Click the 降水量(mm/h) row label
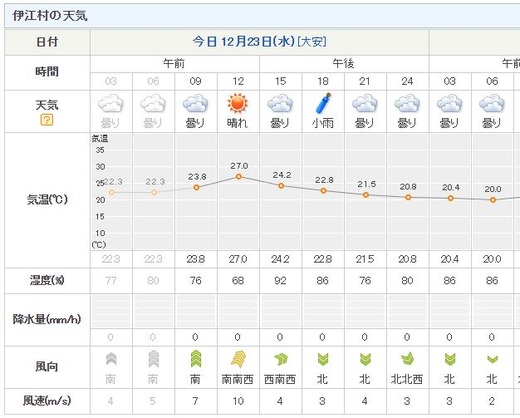This screenshot has width=520, height=418. [x=47, y=319]
